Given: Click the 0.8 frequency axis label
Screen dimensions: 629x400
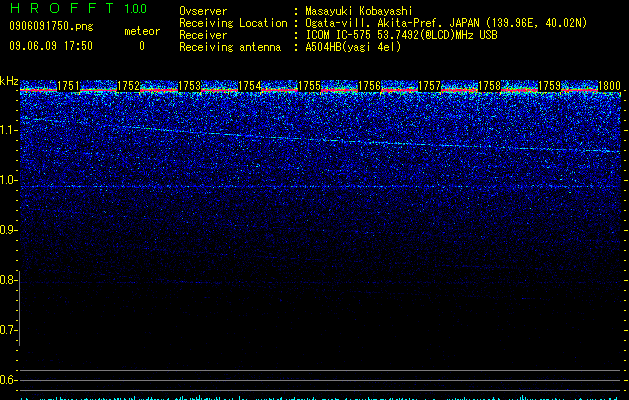Looking at the screenshot, I should coord(7,280).
